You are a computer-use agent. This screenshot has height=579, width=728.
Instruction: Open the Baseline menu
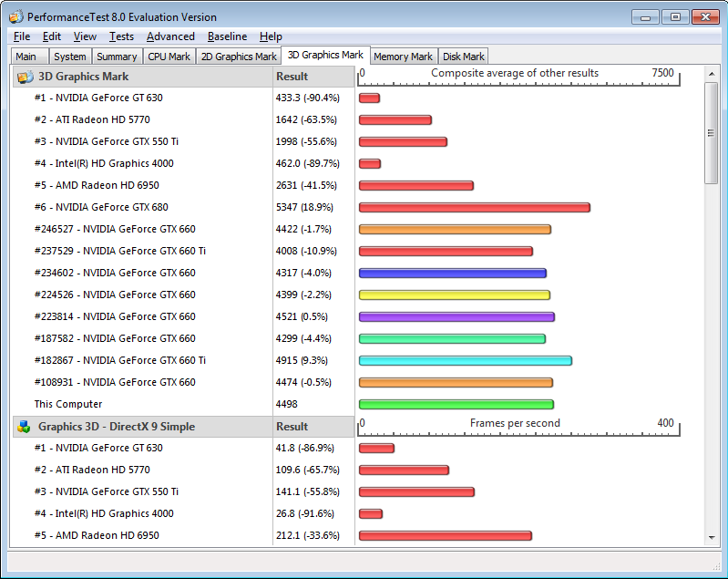[227, 36]
